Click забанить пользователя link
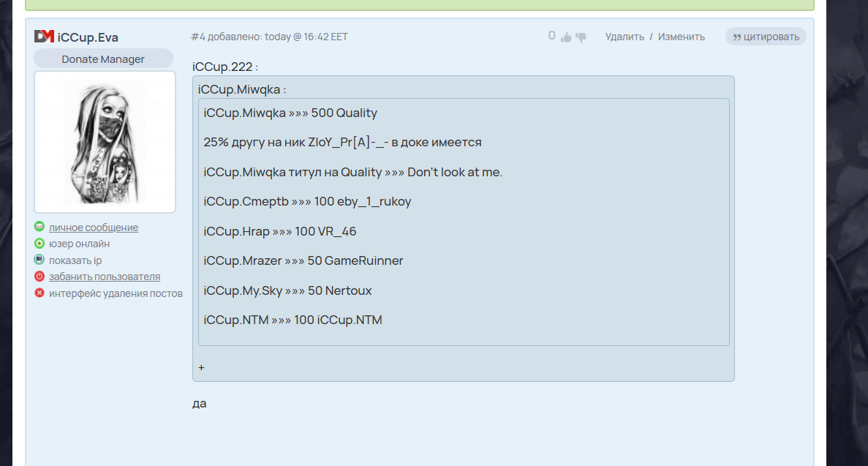The image size is (868, 466). 105,277
